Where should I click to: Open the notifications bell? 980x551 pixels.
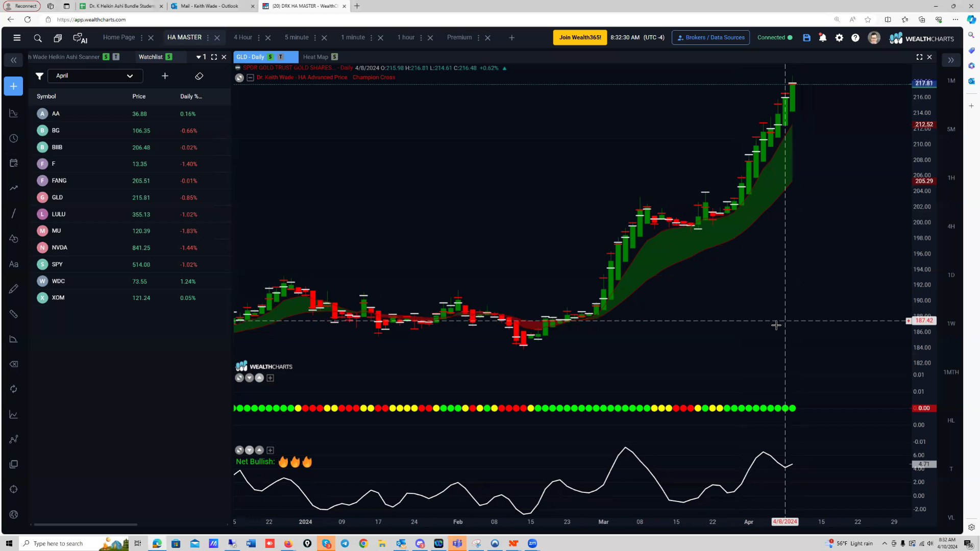click(823, 38)
